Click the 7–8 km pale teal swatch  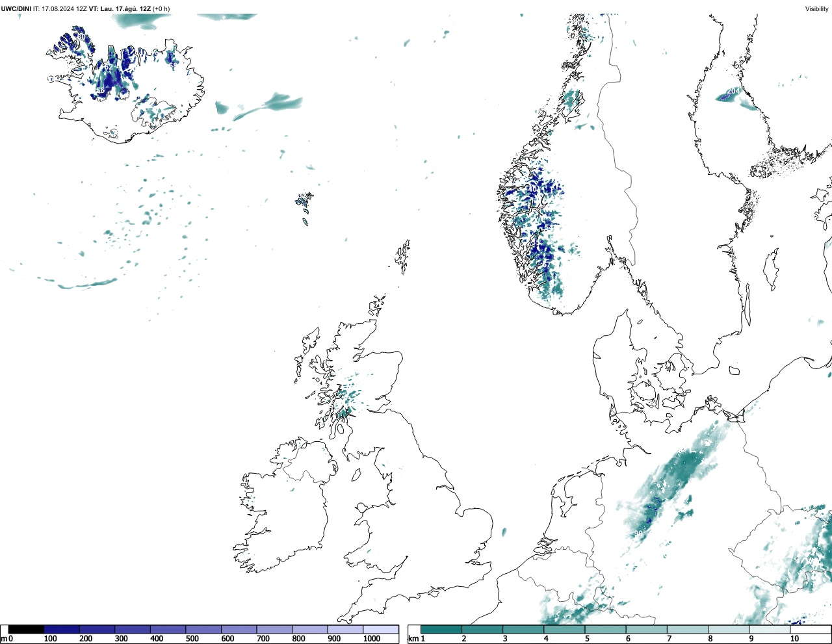(688, 630)
